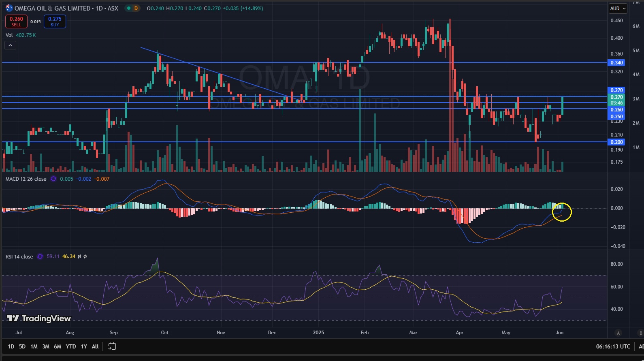
Task: Select the 6M date range
Action: (x=58, y=346)
